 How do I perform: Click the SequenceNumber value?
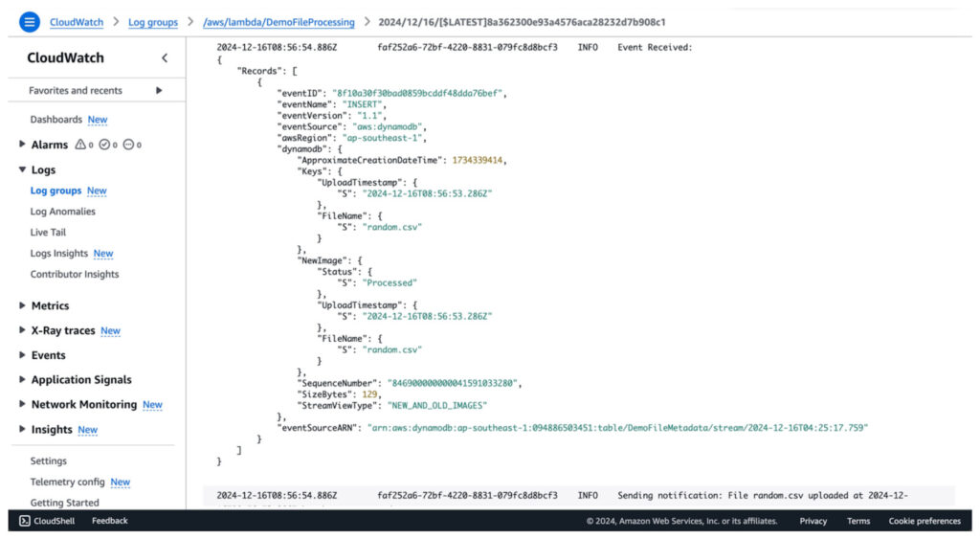tap(452, 383)
